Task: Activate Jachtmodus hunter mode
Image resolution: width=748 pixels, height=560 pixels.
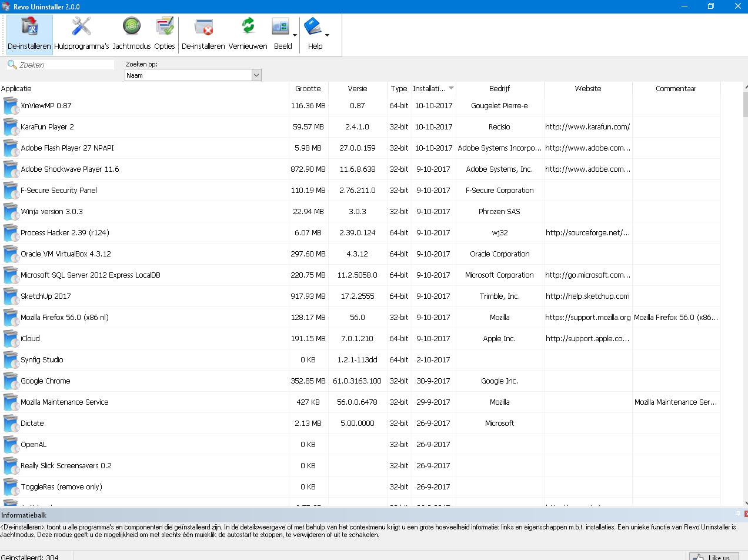Action: tap(132, 34)
